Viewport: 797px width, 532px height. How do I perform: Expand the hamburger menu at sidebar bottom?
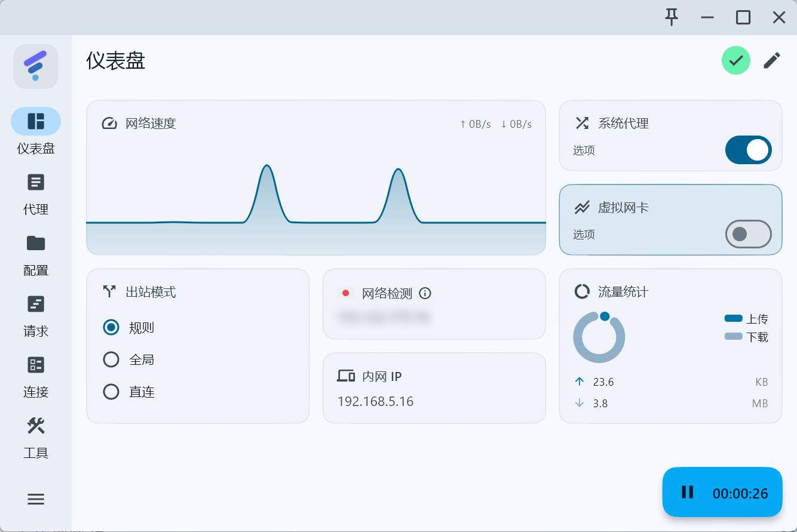(36, 499)
